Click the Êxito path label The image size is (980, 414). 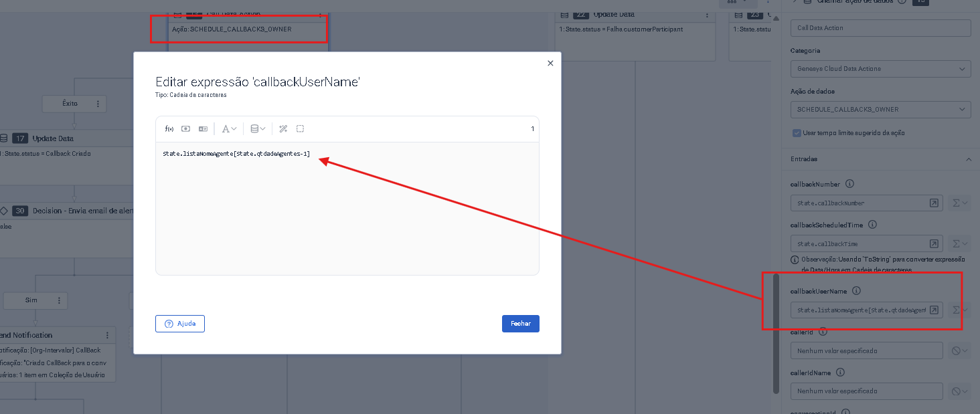tap(70, 104)
